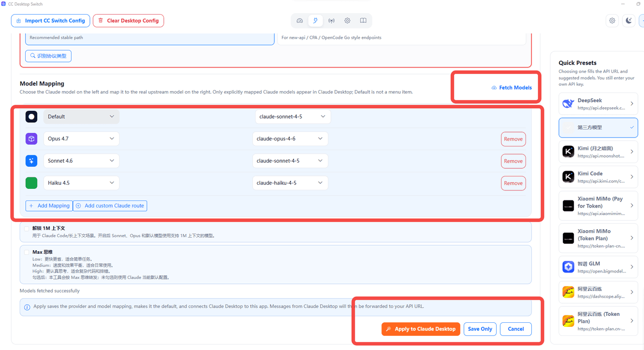Image resolution: width=644 pixels, height=350 pixels.
Task: Click Save Only button
Action: (x=480, y=329)
